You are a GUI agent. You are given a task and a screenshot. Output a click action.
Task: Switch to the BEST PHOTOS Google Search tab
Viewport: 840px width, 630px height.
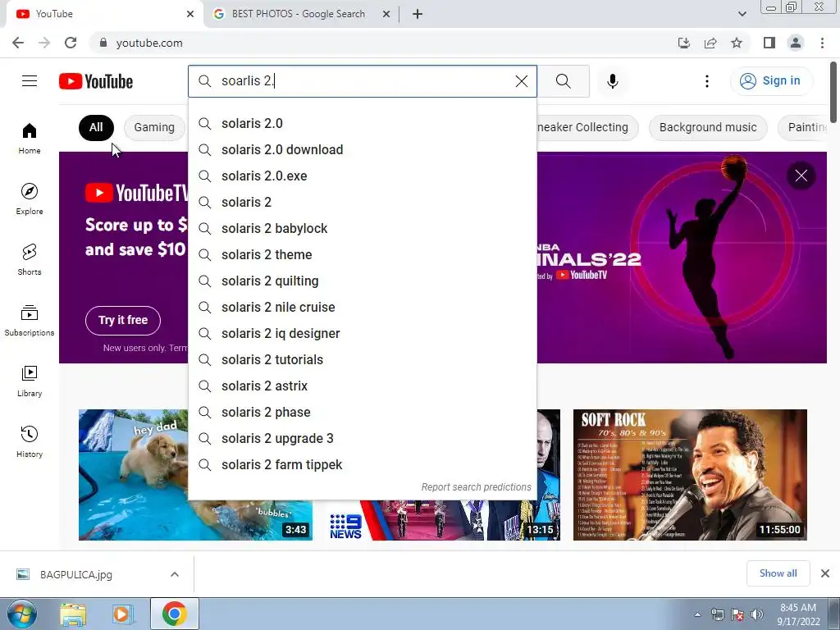[x=299, y=14]
